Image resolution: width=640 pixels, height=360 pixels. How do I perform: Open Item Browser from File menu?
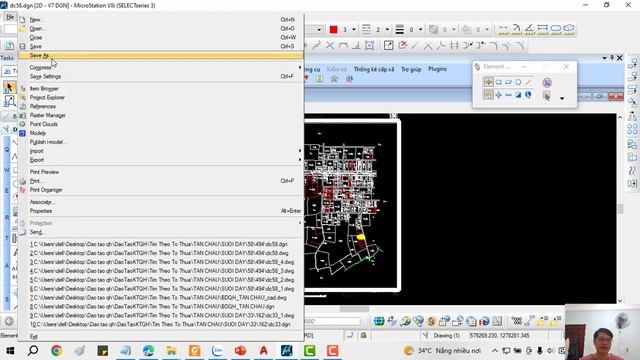coord(161,89)
